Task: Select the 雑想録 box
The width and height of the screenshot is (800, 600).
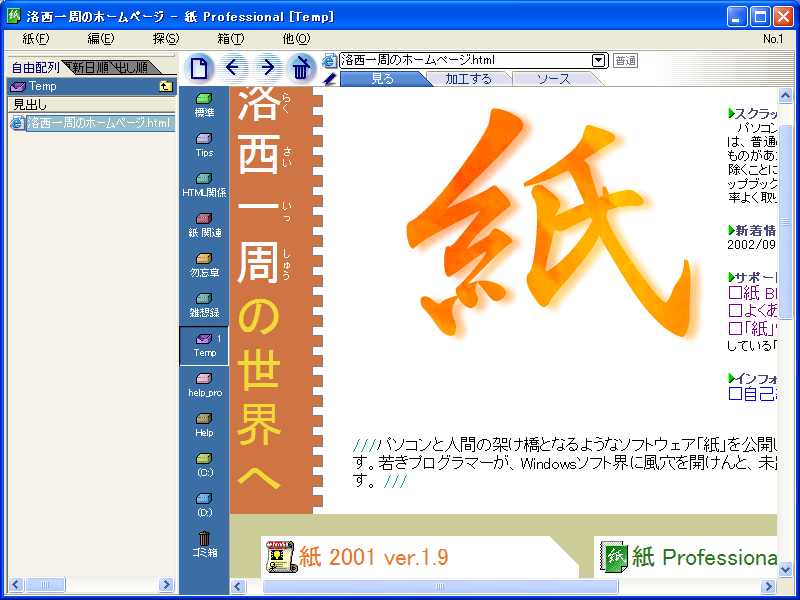Action: tap(204, 304)
